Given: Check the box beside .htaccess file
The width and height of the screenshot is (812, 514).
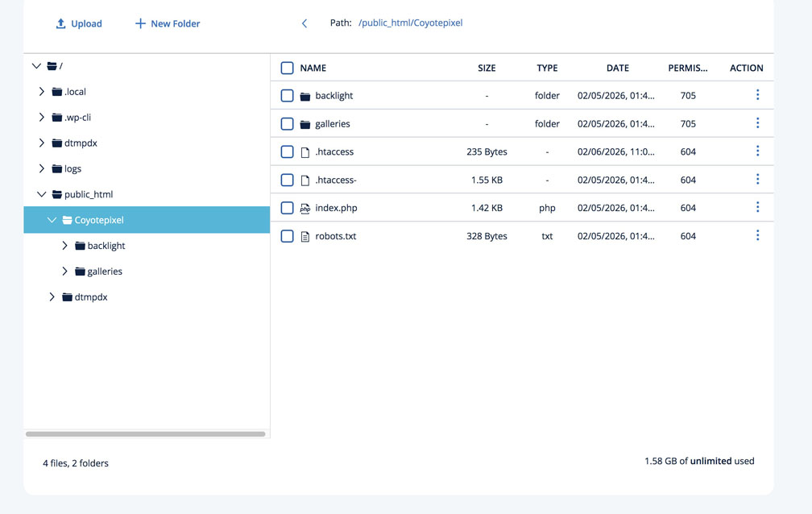Looking at the screenshot, I should [x=287, y=151].
